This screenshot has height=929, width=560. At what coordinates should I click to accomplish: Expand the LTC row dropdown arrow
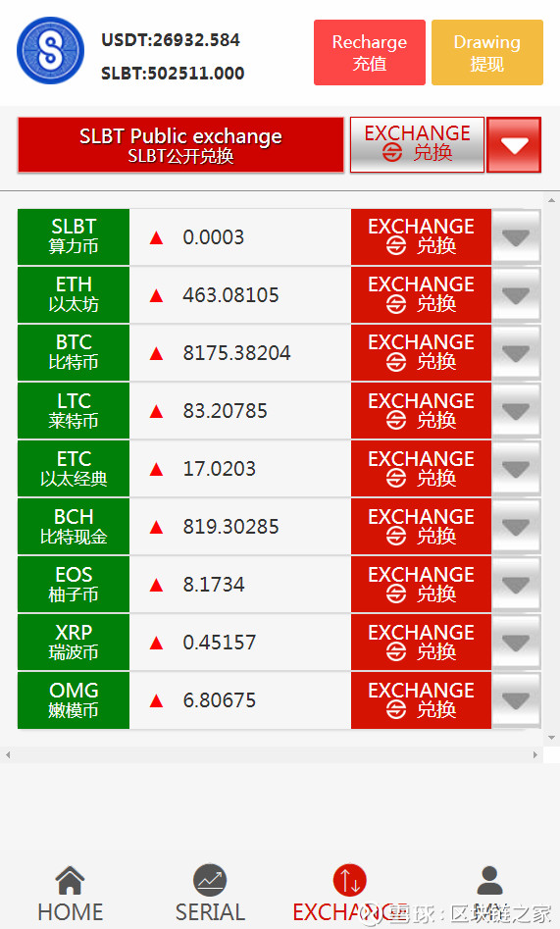(x=516, y=411)
